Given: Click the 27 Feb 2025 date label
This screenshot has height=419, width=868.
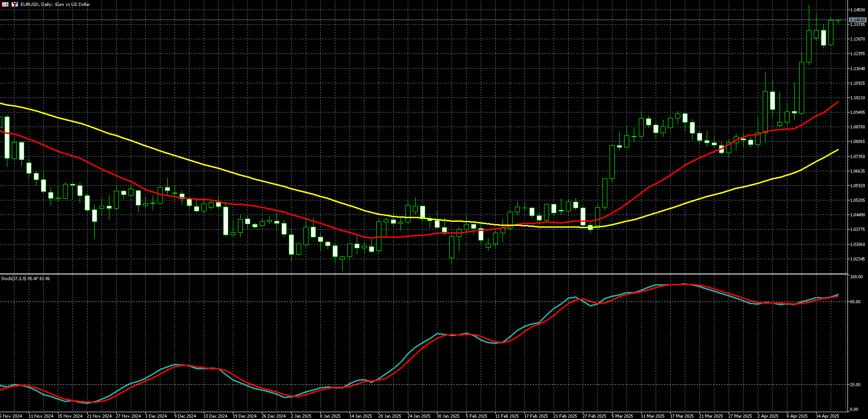Looking at the screenshot, I should pyautogui.click(x=594, y=416).
